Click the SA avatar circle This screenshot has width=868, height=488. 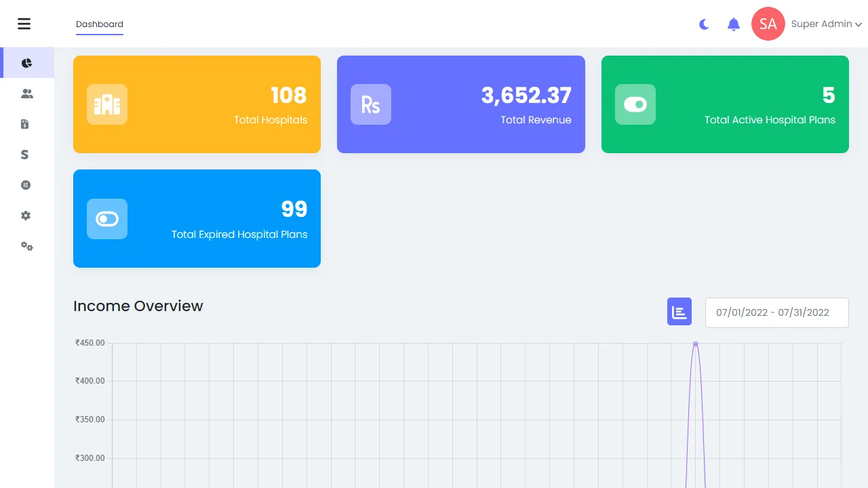[x=768, y=24]
